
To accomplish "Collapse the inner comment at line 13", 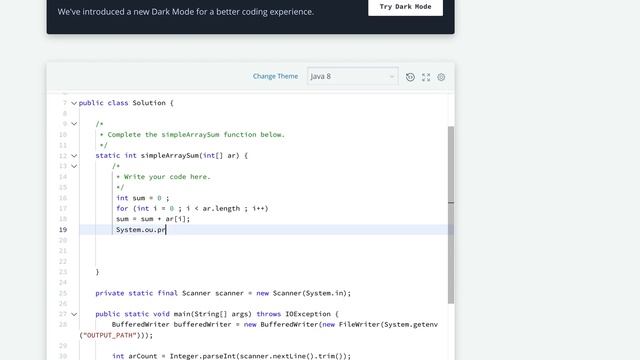I will tap(74, 166).
